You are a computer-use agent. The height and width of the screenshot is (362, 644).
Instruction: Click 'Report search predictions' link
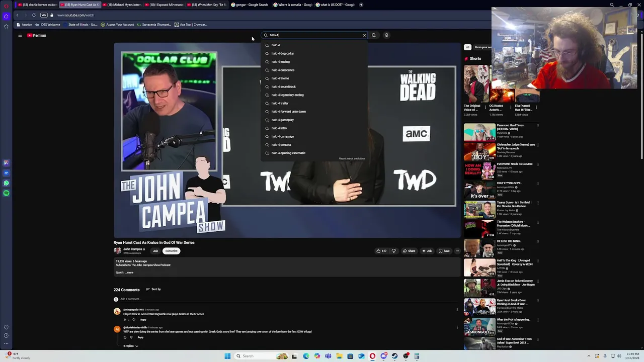tap(352, 159)
